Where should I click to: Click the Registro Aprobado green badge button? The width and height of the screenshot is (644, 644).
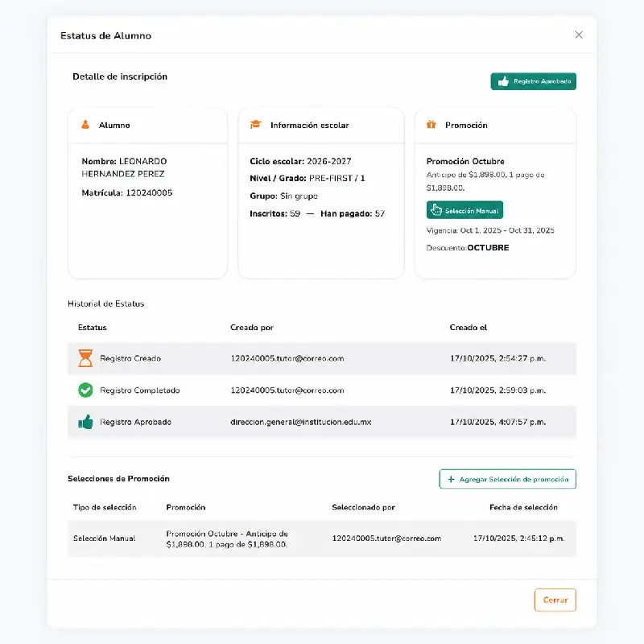tap(533, 81)
